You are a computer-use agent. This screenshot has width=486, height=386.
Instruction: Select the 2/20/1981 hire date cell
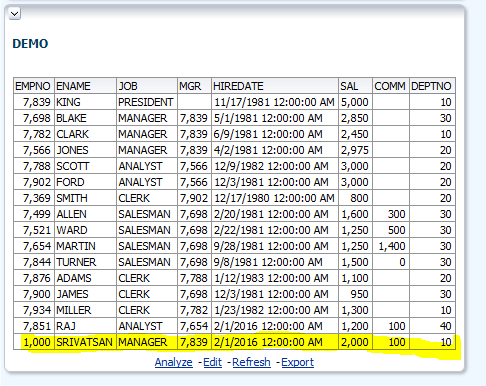pyautogui.click(x=275, y=214)
